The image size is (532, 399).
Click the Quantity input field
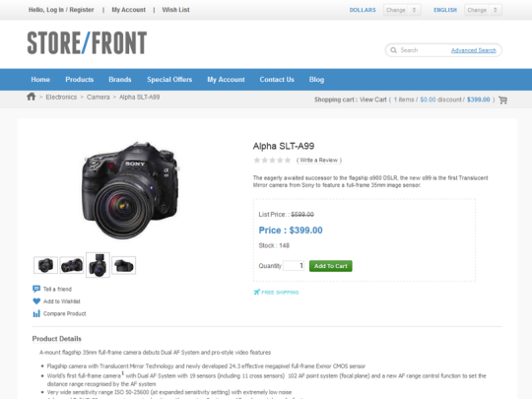tap(294, 266)
